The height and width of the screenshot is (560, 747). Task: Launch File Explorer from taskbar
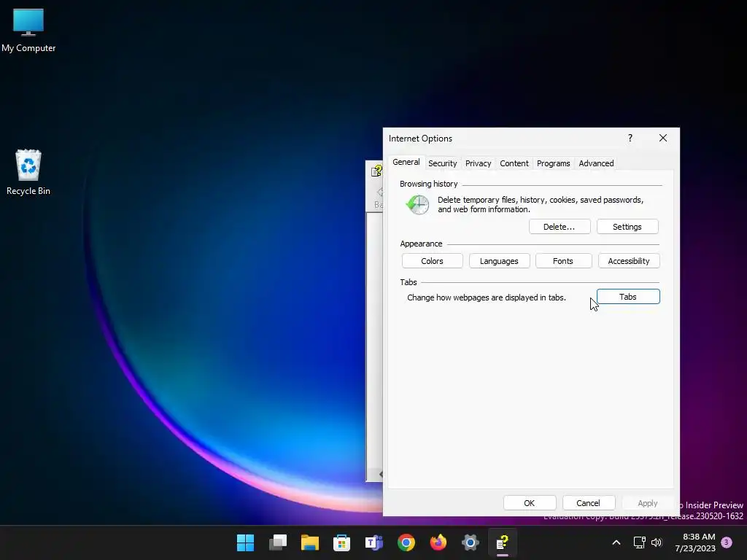point(309,542)
